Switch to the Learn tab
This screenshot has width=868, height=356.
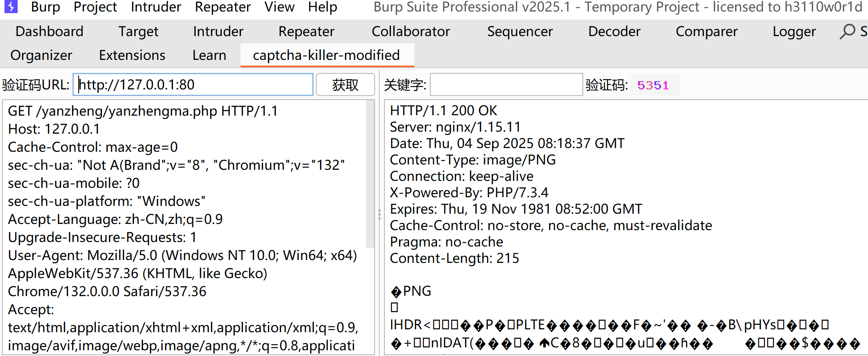pos(209,55)
